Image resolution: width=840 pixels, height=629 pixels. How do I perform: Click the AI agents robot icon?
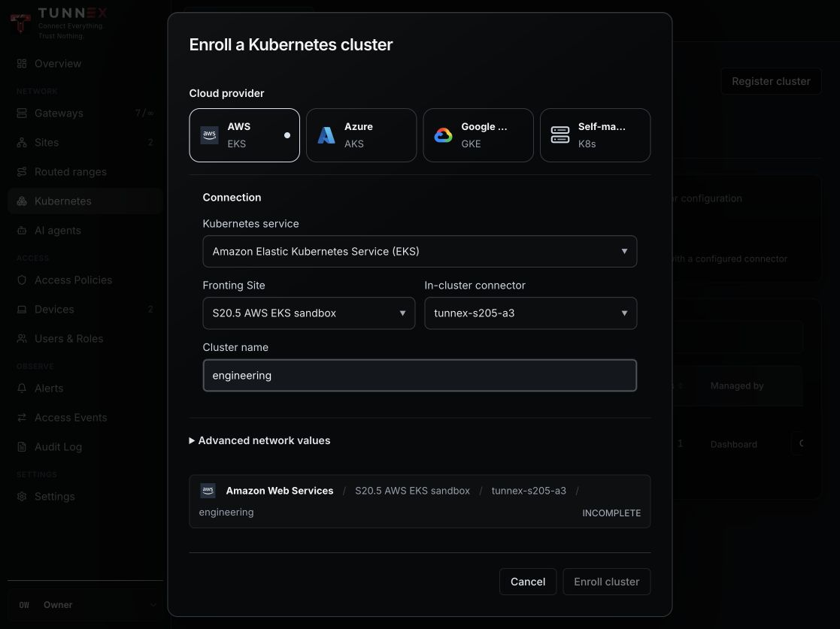point(22,231)
